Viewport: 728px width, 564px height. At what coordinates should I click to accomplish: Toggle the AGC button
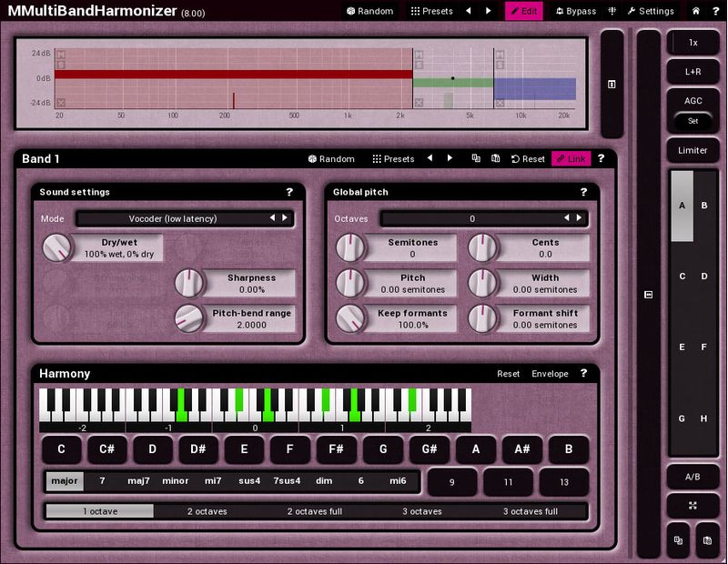pos(693,101)
